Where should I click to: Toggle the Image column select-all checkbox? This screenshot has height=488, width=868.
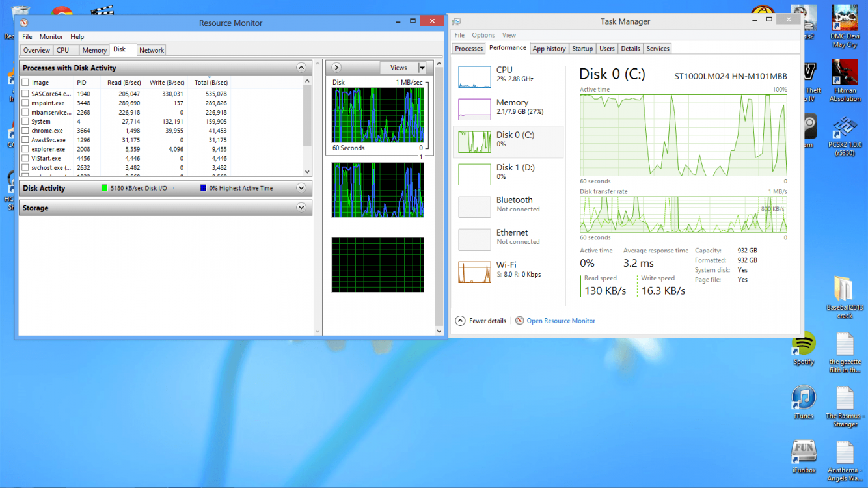(x=25, y=83)
